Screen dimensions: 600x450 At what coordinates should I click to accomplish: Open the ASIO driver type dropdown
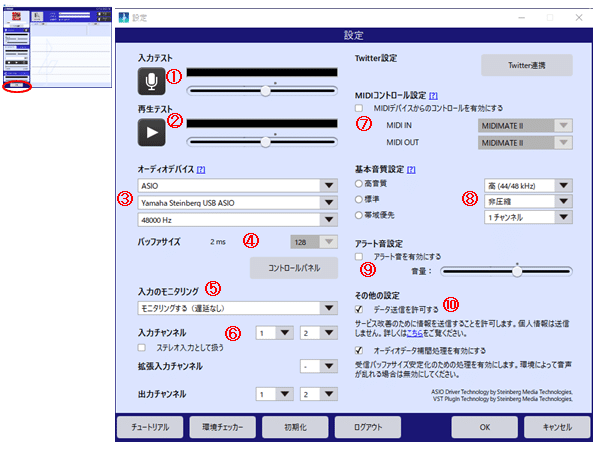(238, 186)
